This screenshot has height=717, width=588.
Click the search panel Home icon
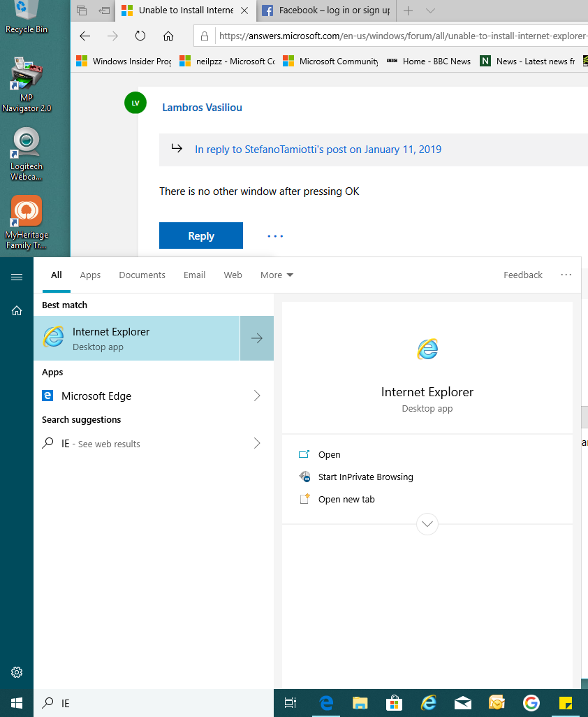click(x=17, y=311)
